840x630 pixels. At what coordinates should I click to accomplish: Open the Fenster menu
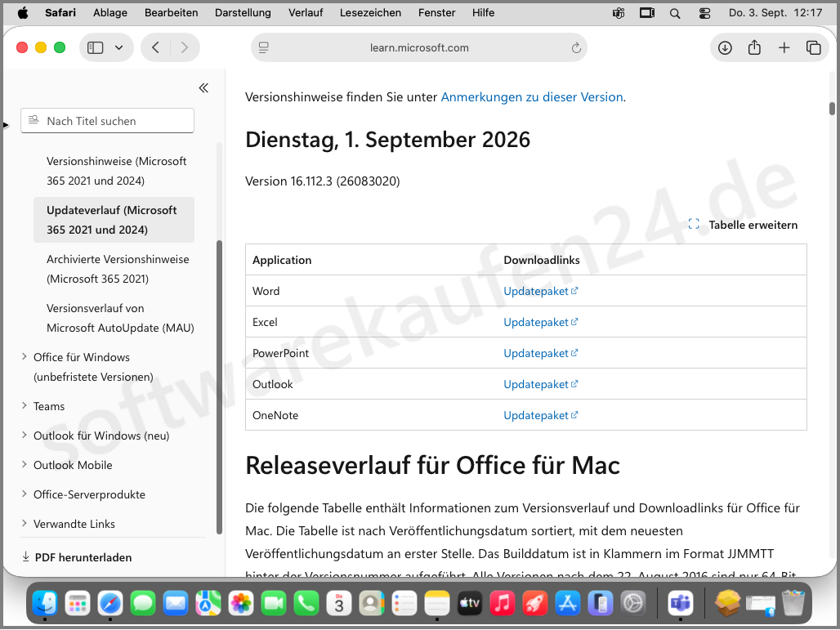(436, 12)
